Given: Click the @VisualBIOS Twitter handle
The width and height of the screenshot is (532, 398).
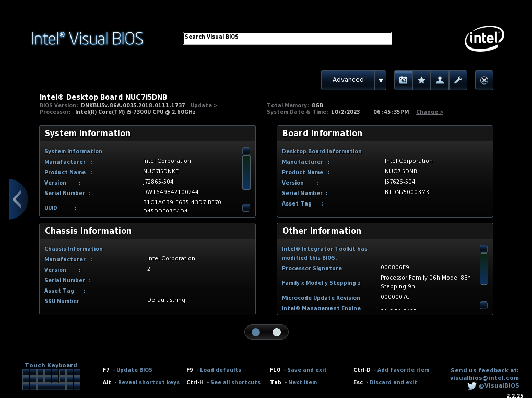Looking at the screenshot, I should coord(499,386).
